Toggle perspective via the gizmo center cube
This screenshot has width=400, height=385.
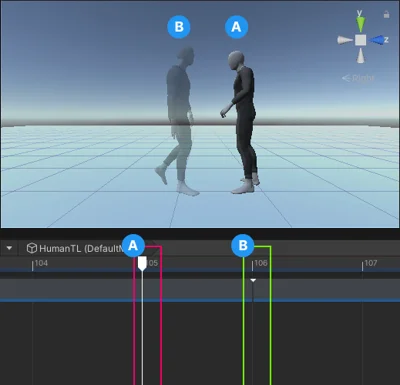[x=360, y=40]
